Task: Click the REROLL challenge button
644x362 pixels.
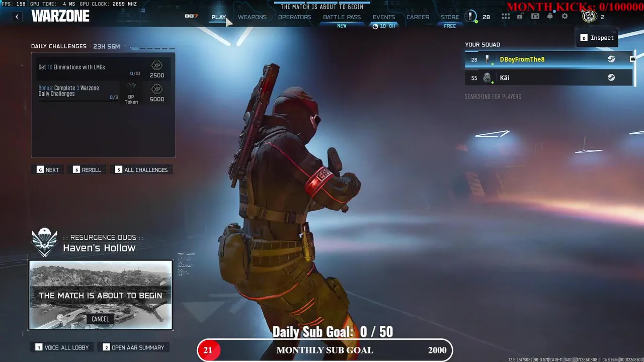Action: (x=87, y=170)
